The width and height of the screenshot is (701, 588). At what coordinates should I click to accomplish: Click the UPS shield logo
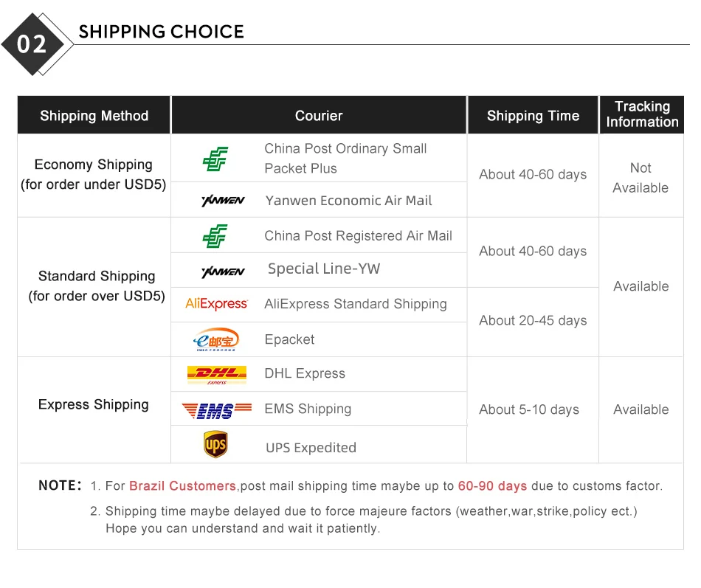[x=215, y=445]
